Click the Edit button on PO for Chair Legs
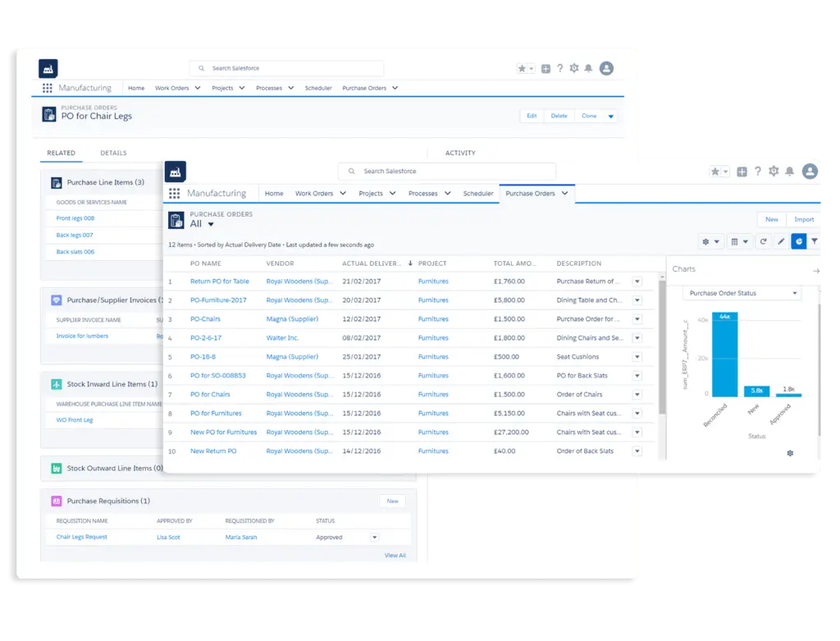This screenshot has width=840, height=641. [532, 117]
